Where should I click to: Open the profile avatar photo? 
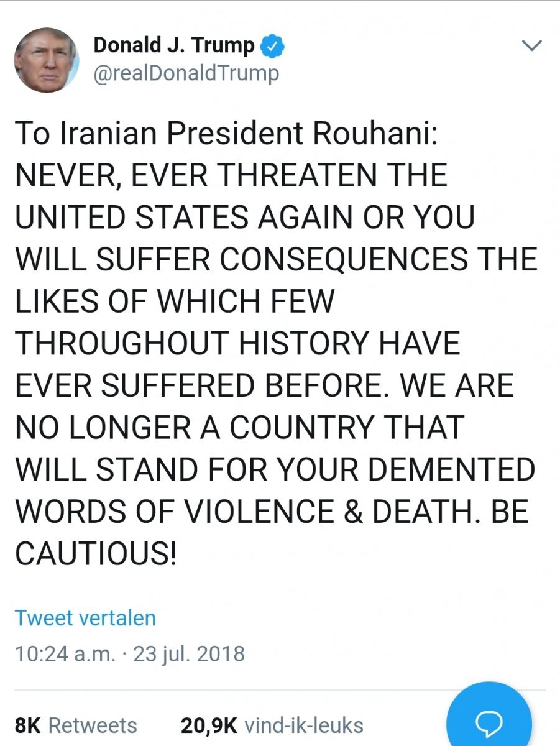(46, 60)
